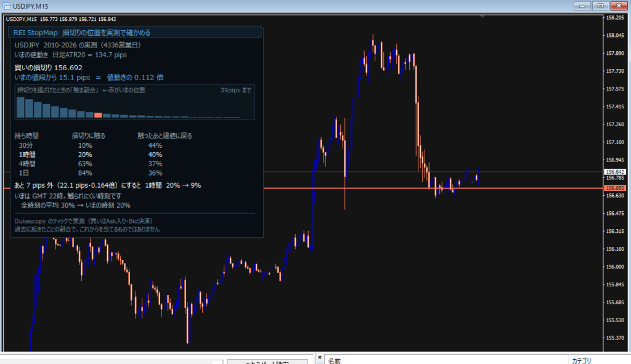Viewport: 631px width, 364px height.
Task: Click the いまは GMT 22時 notice
Action: click(x=68, y=196)
